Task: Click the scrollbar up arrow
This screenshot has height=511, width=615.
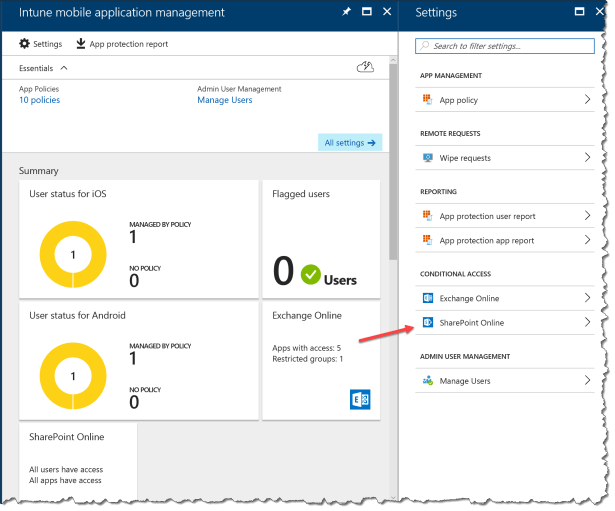Action: (x=393, y=60)
